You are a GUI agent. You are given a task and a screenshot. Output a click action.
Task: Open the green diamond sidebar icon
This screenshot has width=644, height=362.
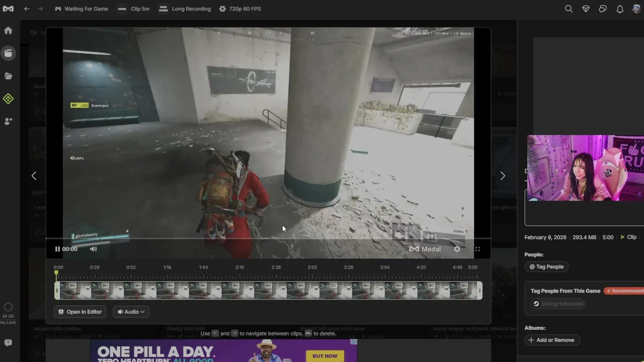tap(8, 99)
